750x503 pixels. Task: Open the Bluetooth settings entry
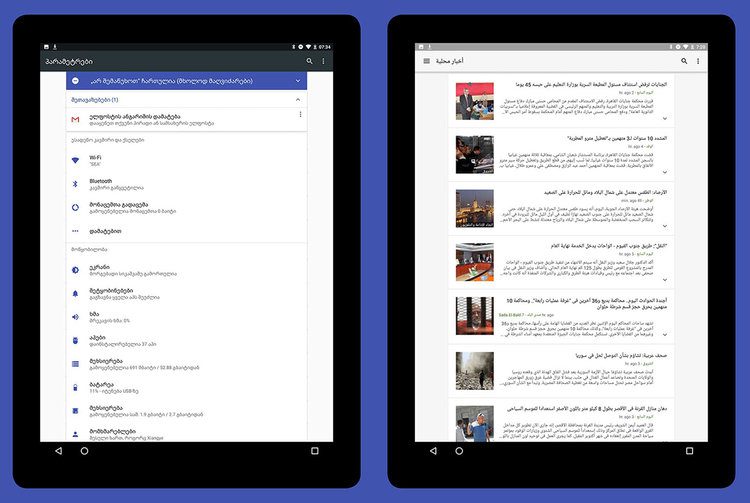[x=187, y=184]
